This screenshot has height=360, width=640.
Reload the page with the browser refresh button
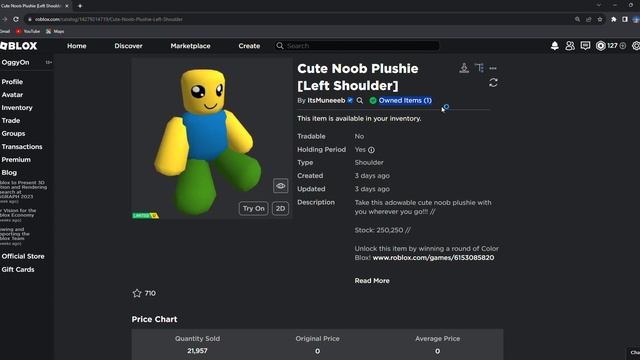(x=16, y=19)
